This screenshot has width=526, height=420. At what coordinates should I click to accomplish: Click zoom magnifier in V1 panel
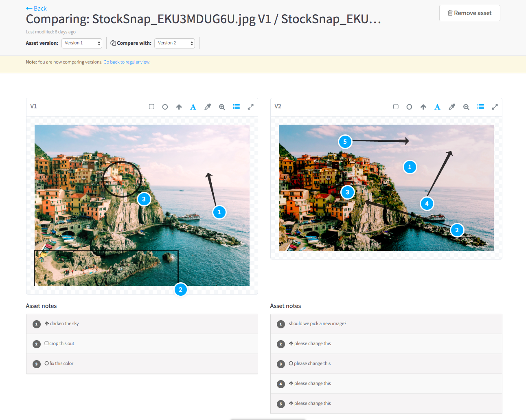[222, 107]
